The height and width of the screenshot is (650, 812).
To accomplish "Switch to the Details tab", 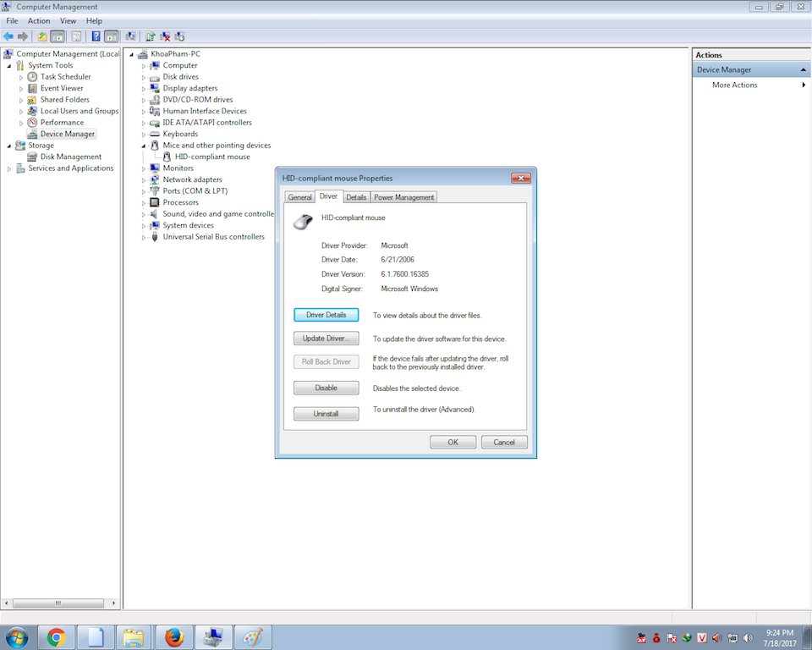I will [356, 197].
